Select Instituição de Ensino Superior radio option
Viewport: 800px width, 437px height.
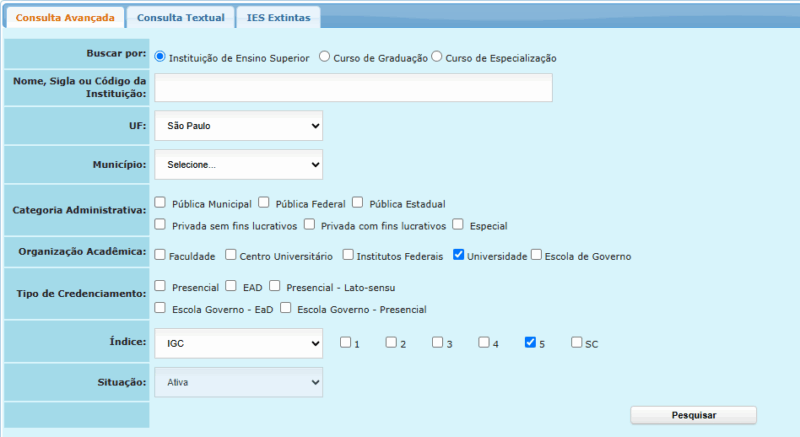[160, 57]
